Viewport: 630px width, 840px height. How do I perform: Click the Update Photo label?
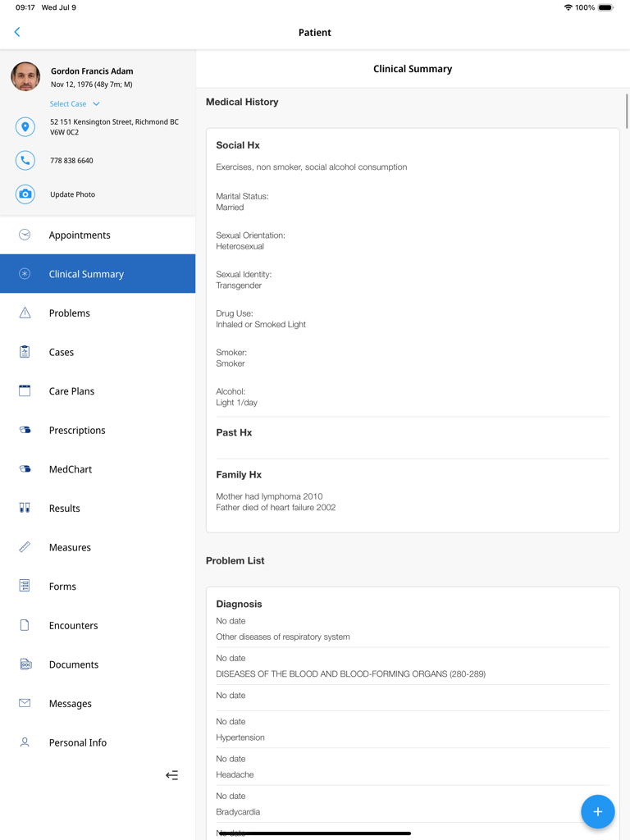pos(72,194)
